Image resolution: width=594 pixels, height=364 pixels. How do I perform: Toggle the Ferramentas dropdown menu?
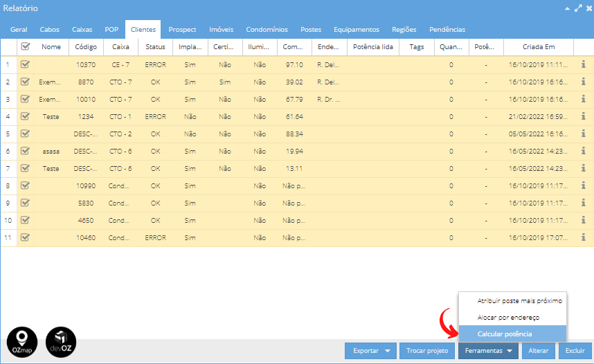489,351
